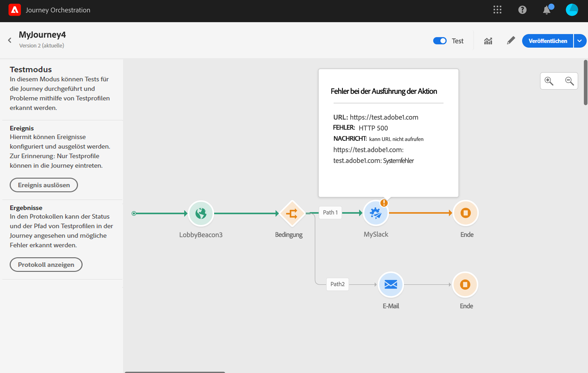This screenshot has width=588, height=373.
Task: Open the journey reporting chart icon
Action: pyautogui.click(x=488, y=41)
